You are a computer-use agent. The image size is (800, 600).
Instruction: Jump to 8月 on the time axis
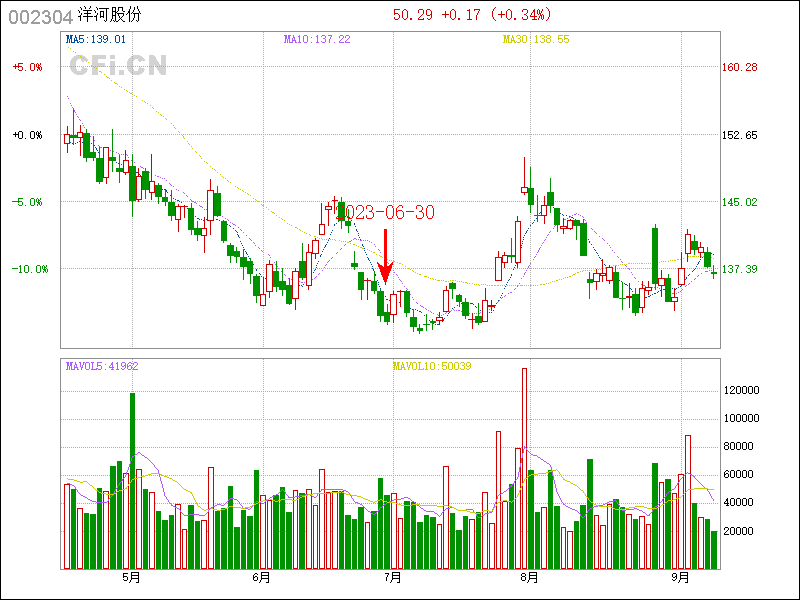(529, 578)
